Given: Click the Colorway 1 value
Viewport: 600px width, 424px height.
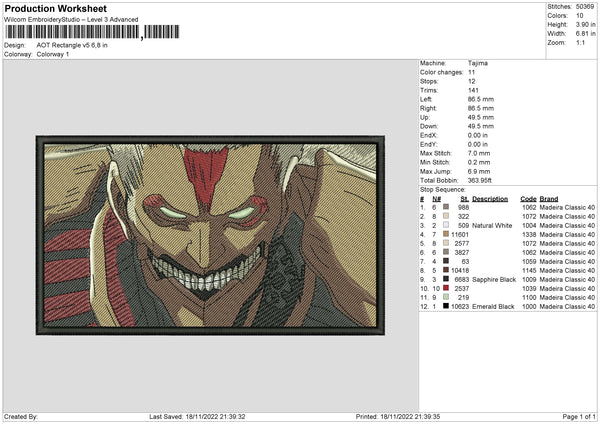Looking at the screenshot, I should coord(53,54).
